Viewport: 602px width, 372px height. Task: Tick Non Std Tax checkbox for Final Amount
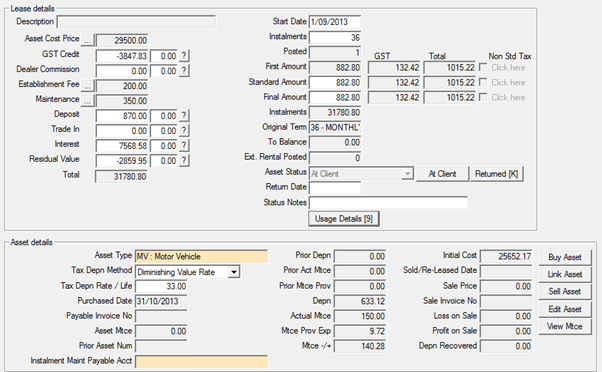pos(483,97)
